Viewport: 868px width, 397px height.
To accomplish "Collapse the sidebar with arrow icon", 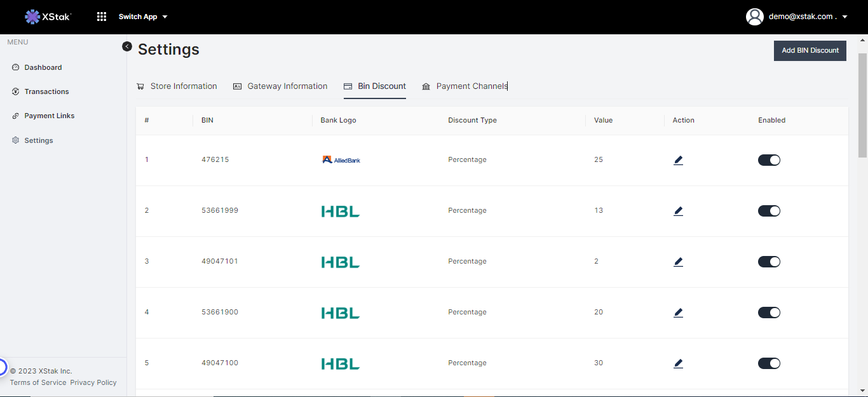I will (127, 46).
